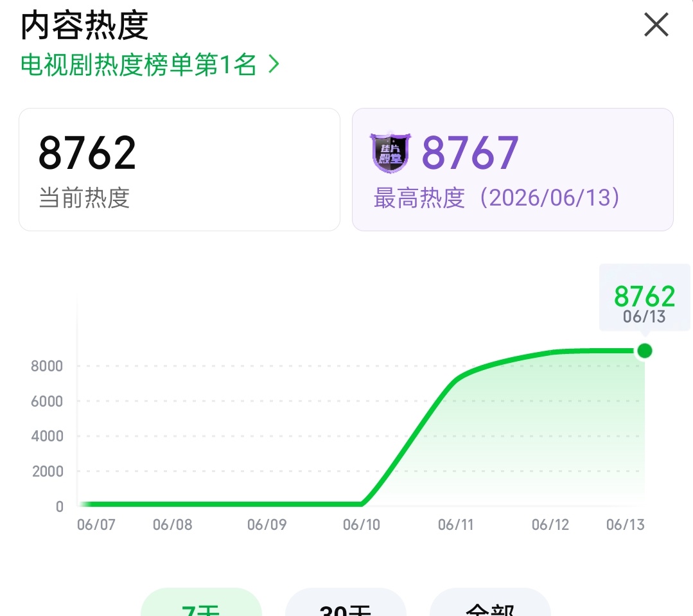This screenshot has height=616, width=693.
Task: Switch to the 全部 range tab
Action: coord(490,602)
